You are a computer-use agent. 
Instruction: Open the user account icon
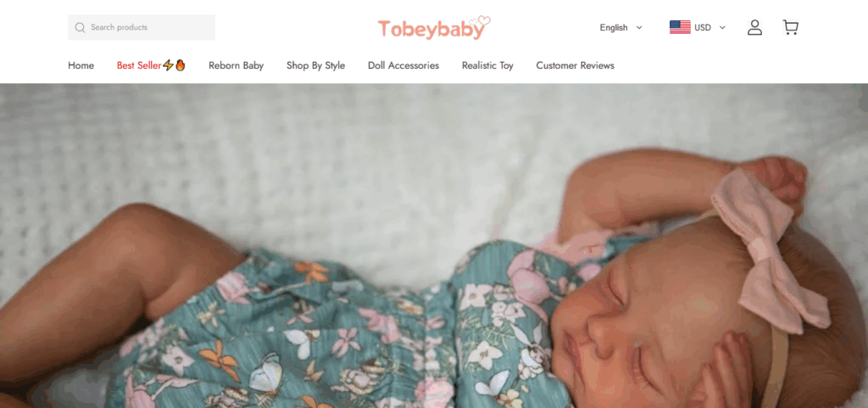click(x=754, y=28)
